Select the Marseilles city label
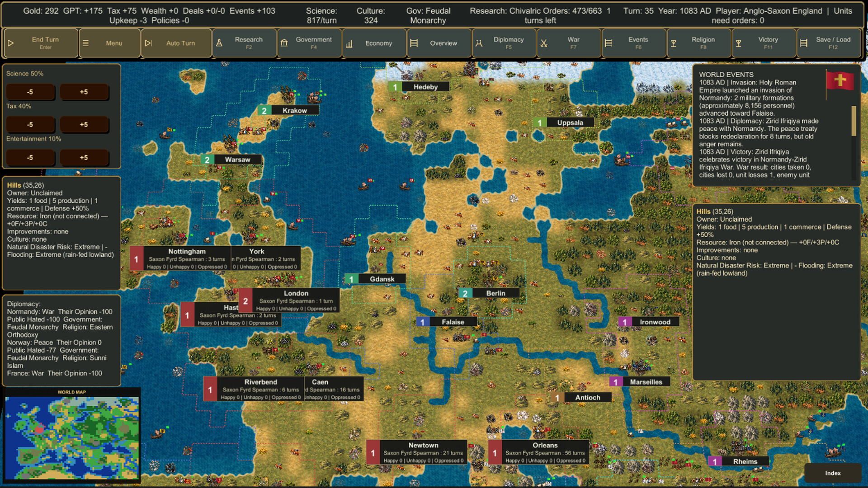The image size is (868, 488). [x=639, y=382]
